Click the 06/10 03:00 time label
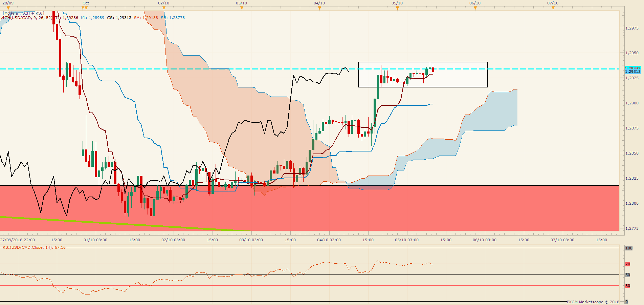This screenshot has height=305, width=644. pos(485,240)
